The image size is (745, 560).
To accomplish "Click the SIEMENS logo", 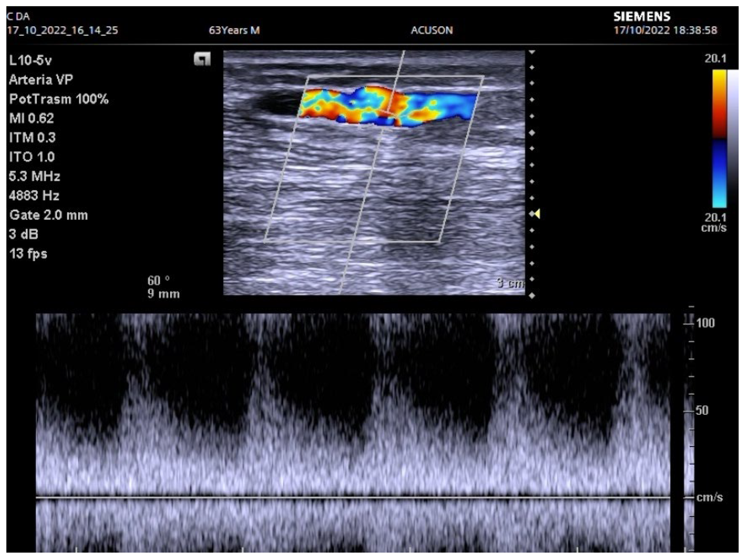I will point(642,17).
